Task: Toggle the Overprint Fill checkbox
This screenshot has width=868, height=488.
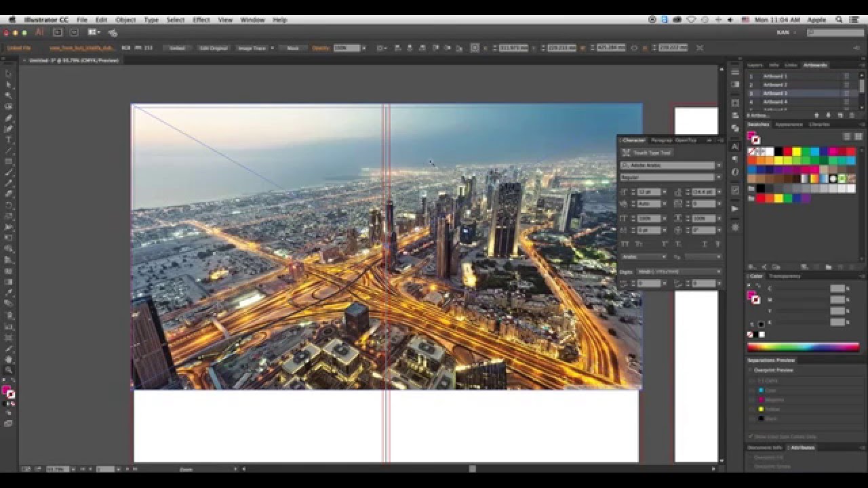Action: 751,457
